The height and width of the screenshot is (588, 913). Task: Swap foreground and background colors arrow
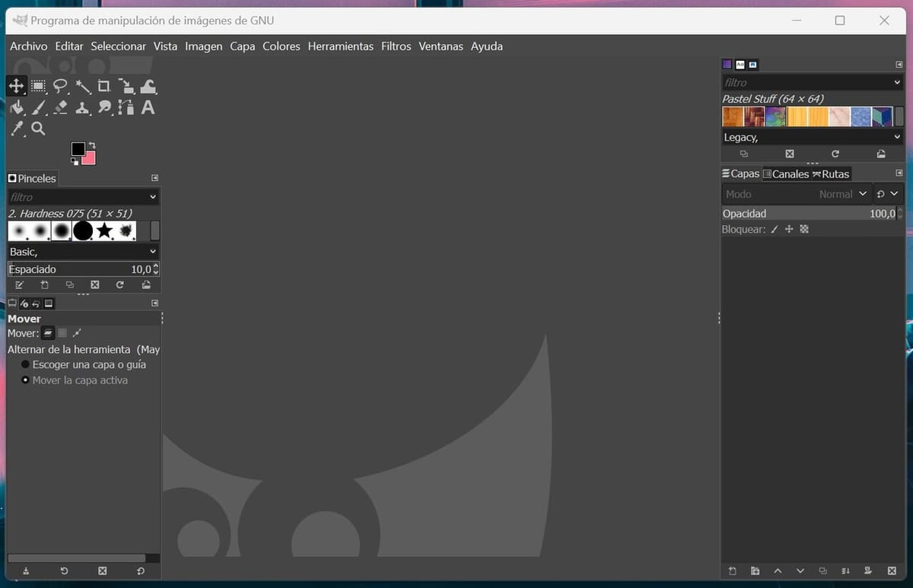point(92,145)
